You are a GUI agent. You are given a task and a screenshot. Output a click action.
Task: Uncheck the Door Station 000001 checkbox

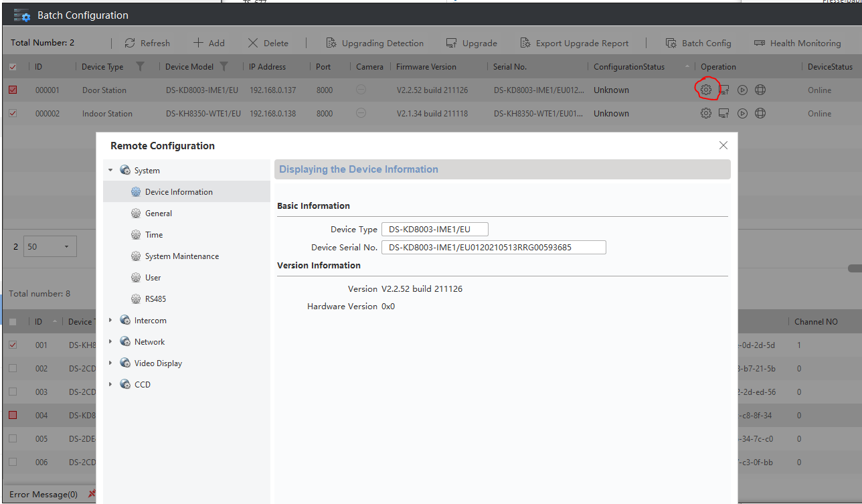click(x=13, y=90)
